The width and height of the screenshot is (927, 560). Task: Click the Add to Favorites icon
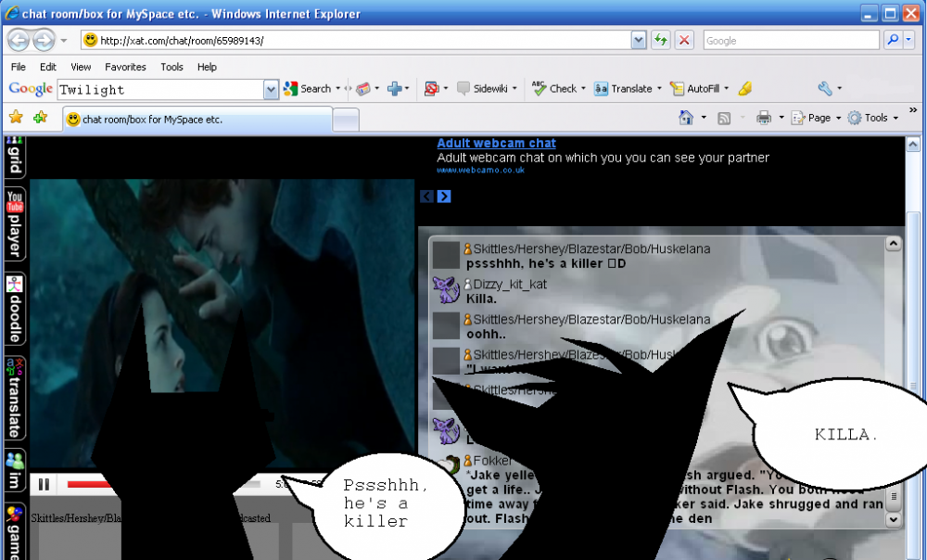40,117
